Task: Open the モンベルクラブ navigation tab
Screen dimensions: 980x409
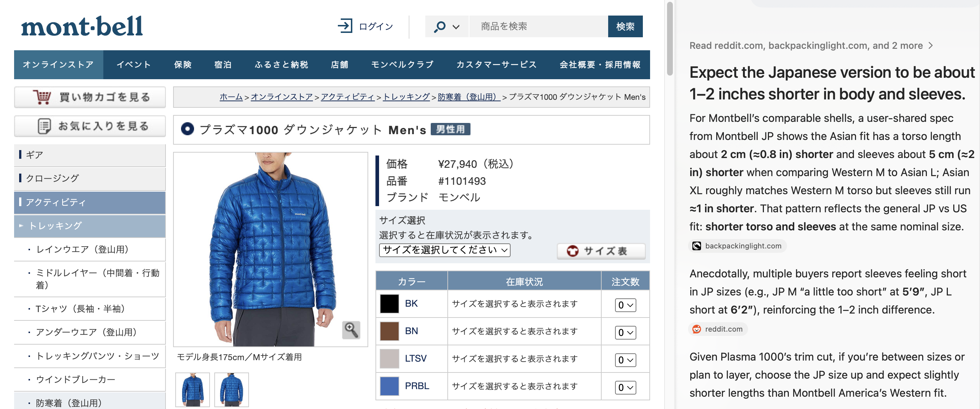Action: (402, 65)
